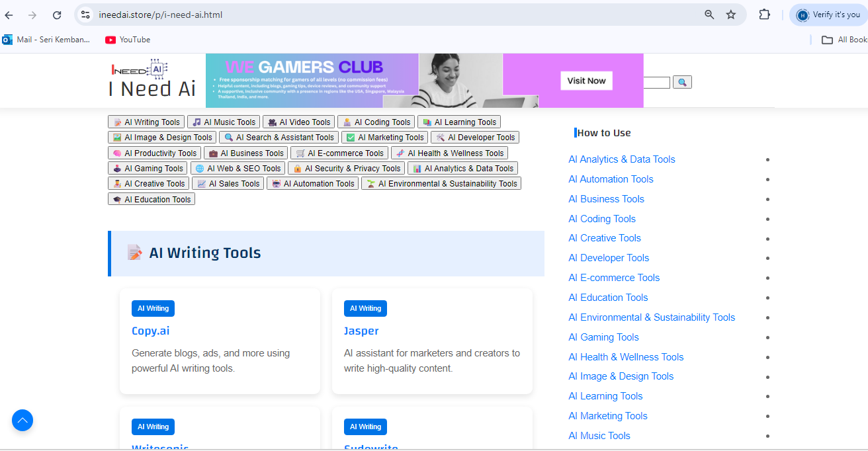Open sidebar link AI Health & Wellness Tools
The image size is (868, 451).
pyautogui.click(x=626, y=357)
